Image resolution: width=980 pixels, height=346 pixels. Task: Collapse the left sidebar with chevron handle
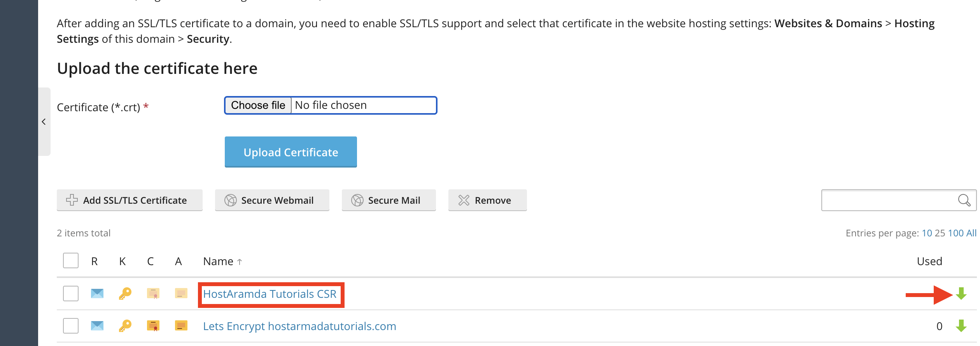[44, 122]
